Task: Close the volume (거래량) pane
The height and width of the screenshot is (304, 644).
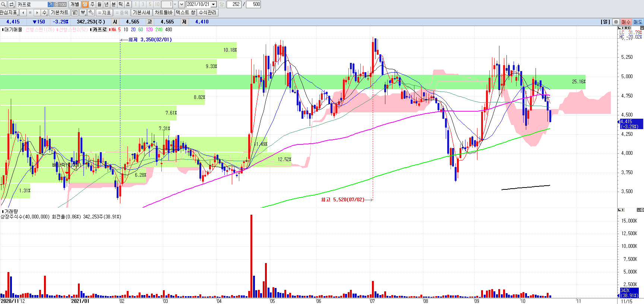Action: click(x=642, y=210)
